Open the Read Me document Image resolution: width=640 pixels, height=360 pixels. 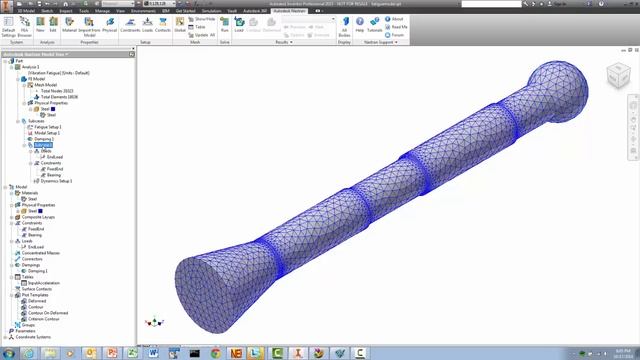click(x=396, y=27)
